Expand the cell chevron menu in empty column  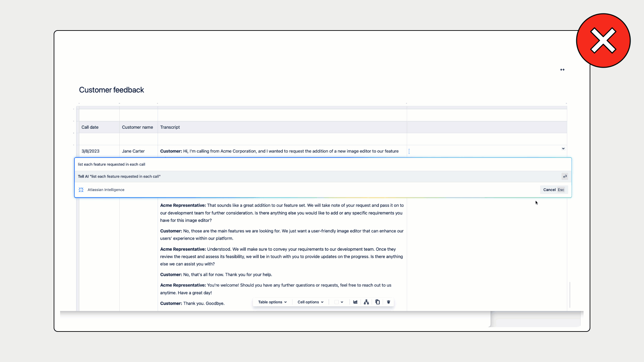(x=563, y=148)
